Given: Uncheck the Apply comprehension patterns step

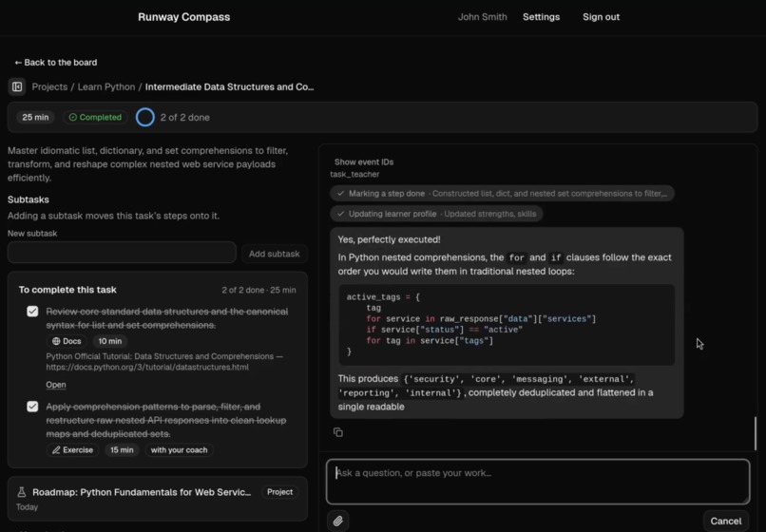Looking at the screenshot, I should (x=32, y=407).
